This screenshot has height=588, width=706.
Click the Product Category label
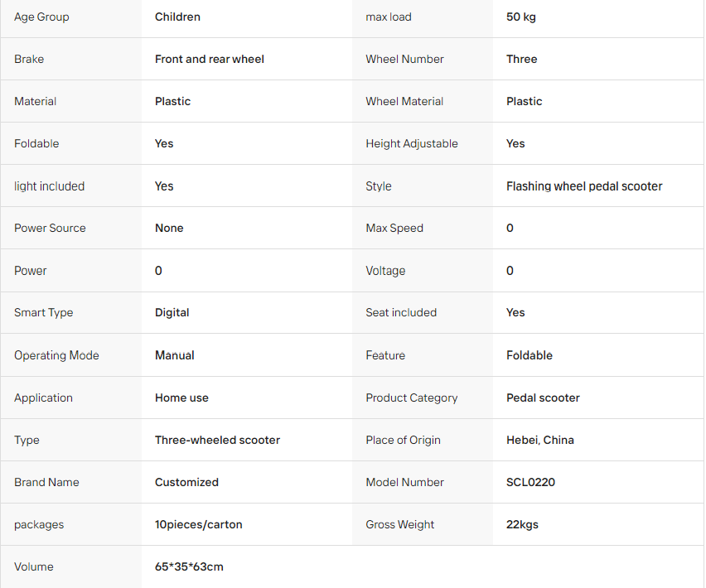(x=411, y=398)
